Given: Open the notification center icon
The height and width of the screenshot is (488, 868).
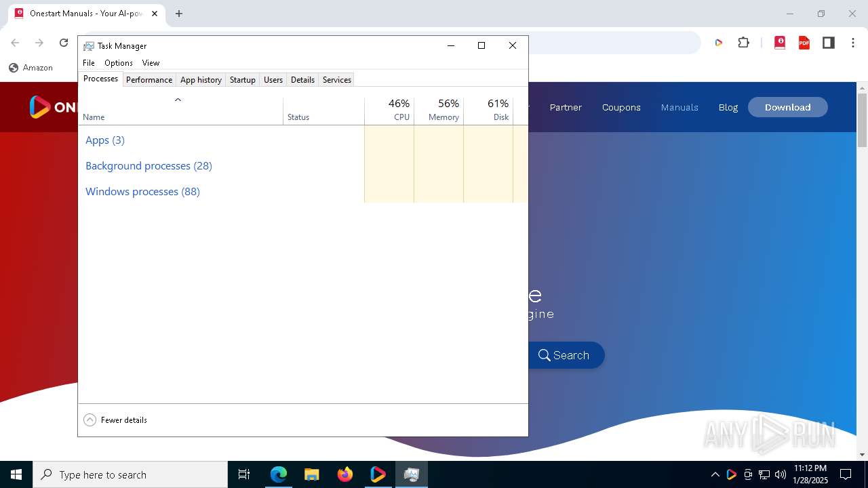Looking at the screenshot, I should click(846, 474).
